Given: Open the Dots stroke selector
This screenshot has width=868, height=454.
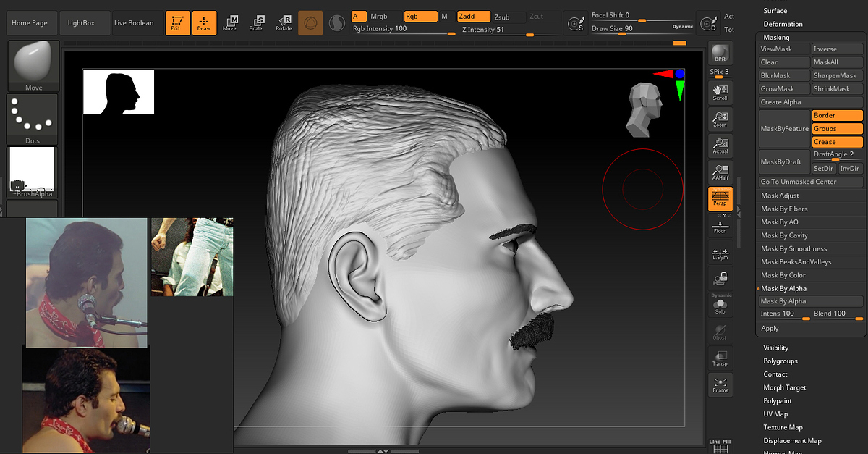Looking at the screenshot, I should [33, 119].
